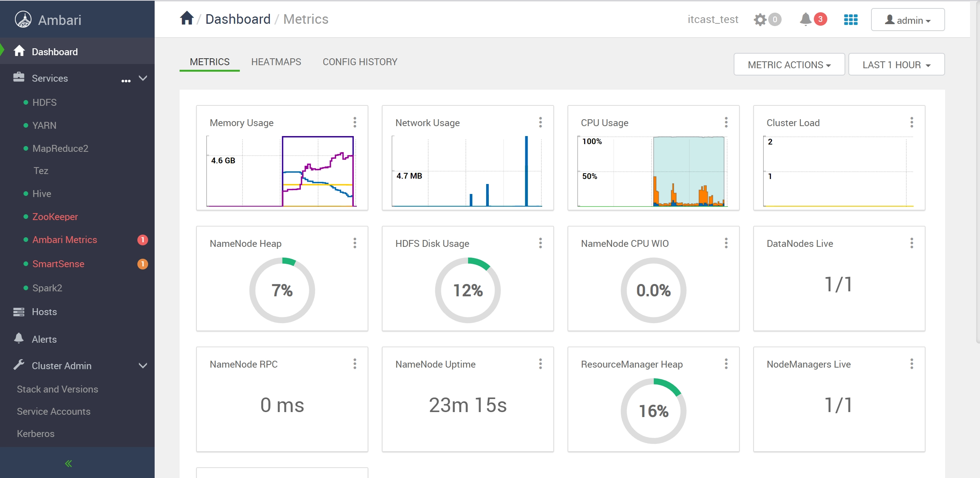Screen dimensions: 980x478
Task: Open NodeManagers Live widget options menu
Action: (x=912, y=364)
